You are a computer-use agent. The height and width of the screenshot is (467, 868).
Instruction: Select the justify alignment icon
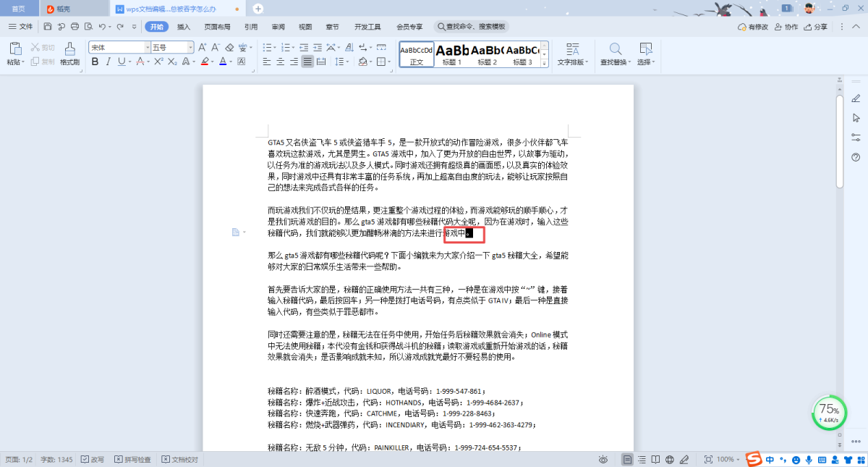[x=308, y=62]
